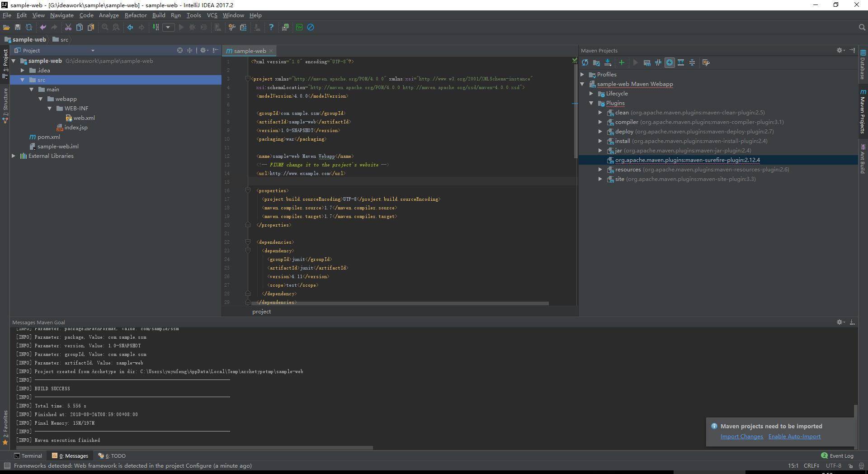Open the Analyze menu
868x474 pixels.
[108, 15]
